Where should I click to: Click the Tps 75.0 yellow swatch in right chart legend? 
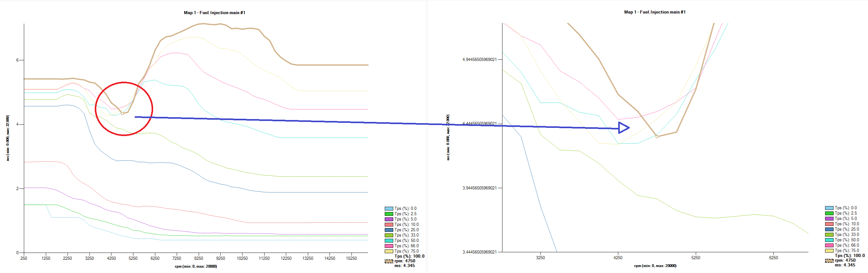pyautogui.click(x=829, y=251)
